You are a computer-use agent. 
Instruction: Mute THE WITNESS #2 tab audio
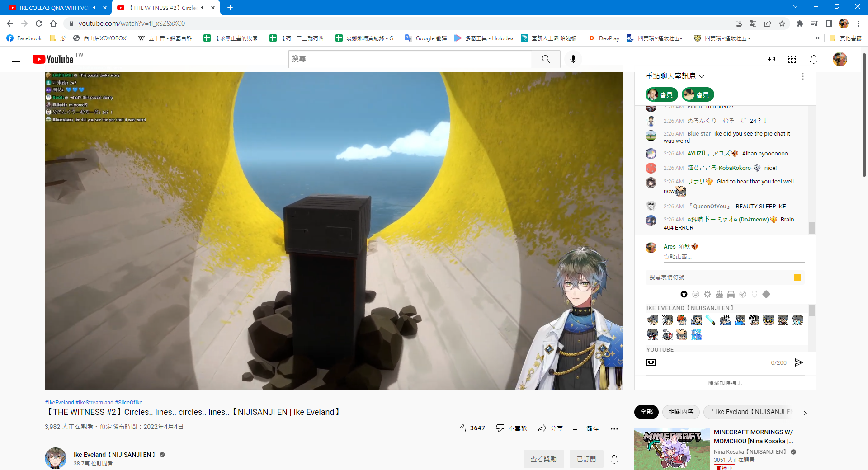click(x=203, y=8)
